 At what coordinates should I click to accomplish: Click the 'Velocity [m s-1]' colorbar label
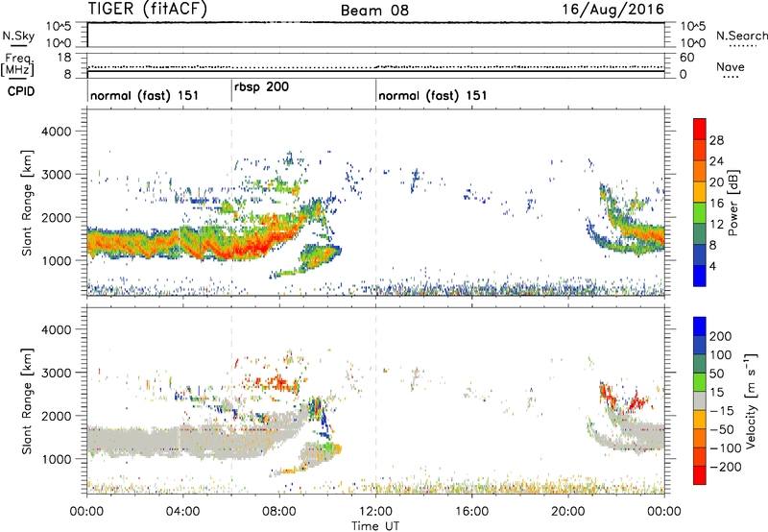(751, 400)
